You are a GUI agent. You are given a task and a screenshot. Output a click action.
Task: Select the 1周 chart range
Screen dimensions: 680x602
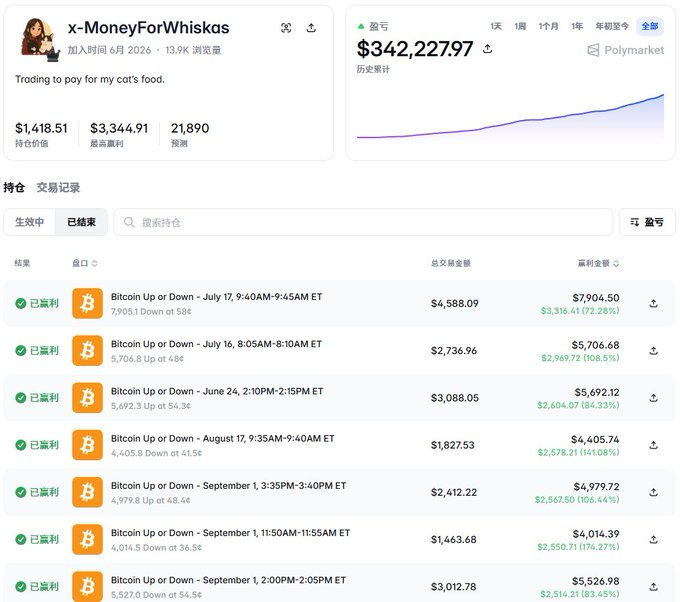point(520,26)
